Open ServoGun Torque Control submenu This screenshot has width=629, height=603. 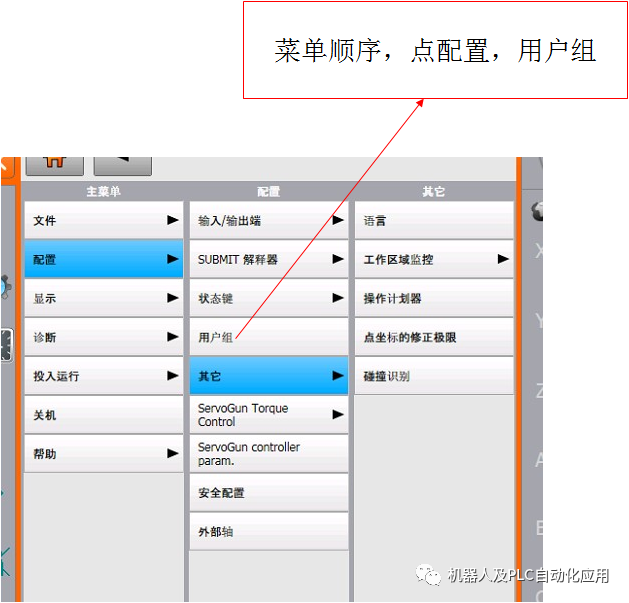click(269, 415)
